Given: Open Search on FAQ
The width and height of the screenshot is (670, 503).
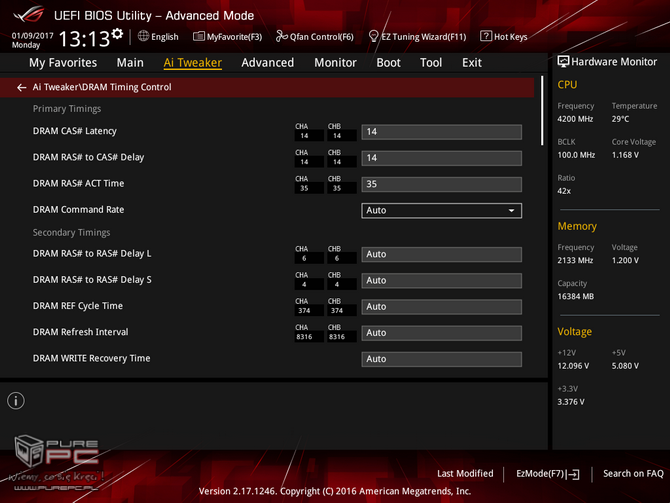Looking at the screenshot, I should click(633, 474).
